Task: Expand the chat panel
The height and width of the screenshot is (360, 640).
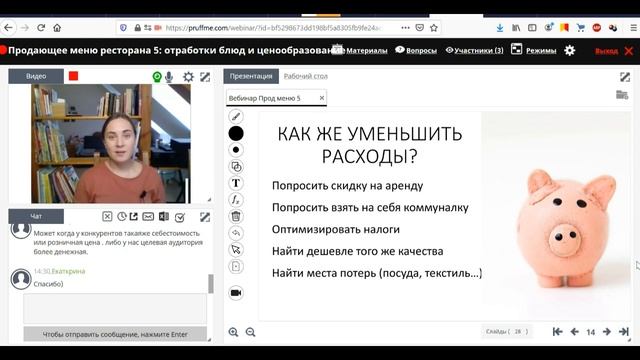Action: point(205,217)
